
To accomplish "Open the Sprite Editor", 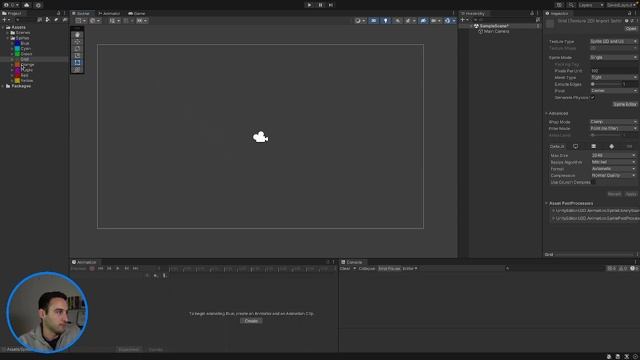I will [x=624, y=104].
